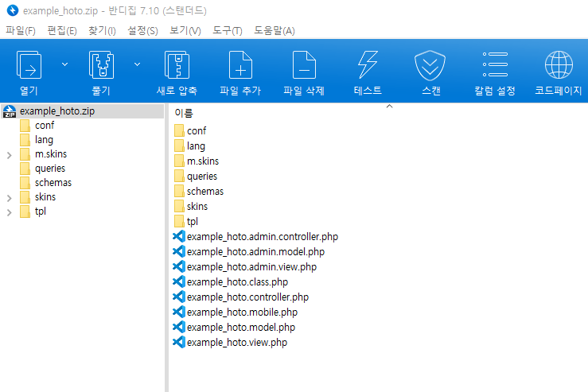Open the 보기(V) menu
The width and height of the screenshot is (588, 392).
point(185,31)
